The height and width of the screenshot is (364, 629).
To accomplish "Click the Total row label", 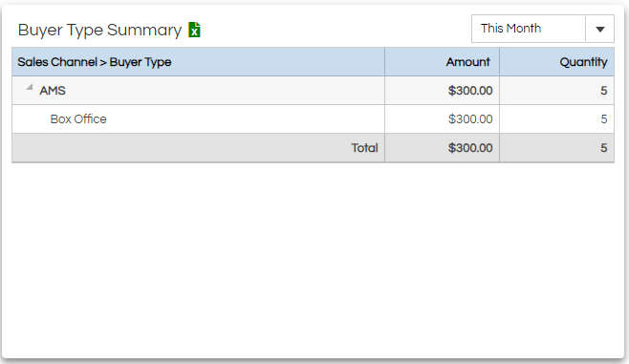I will (x=364, y=148).
